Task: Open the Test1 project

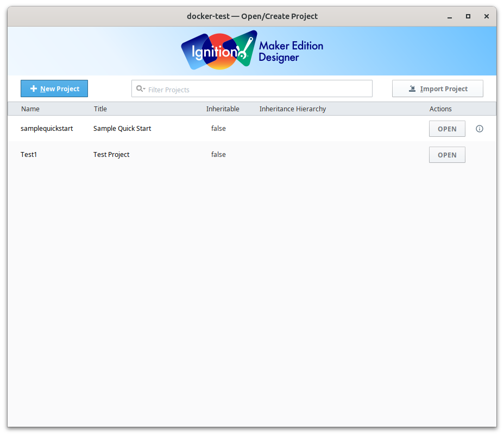Action: pyautogui.click(x=446, y=155)
